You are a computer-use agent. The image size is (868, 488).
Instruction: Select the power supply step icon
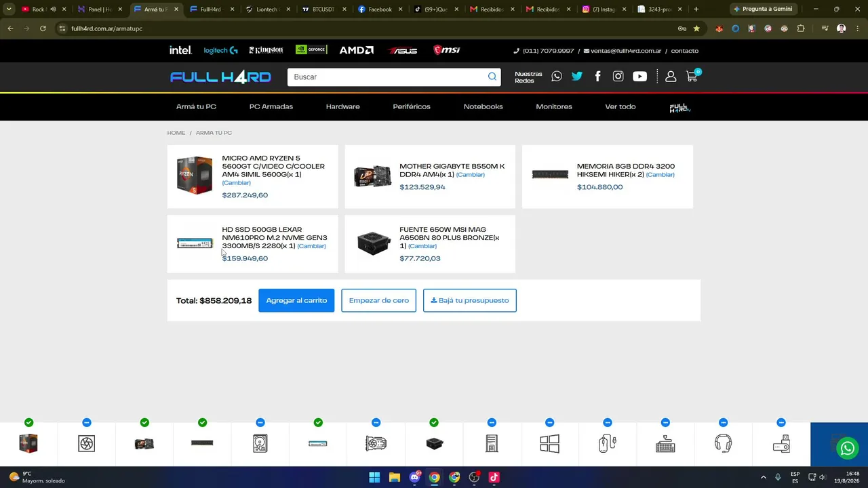click(434, 444)
